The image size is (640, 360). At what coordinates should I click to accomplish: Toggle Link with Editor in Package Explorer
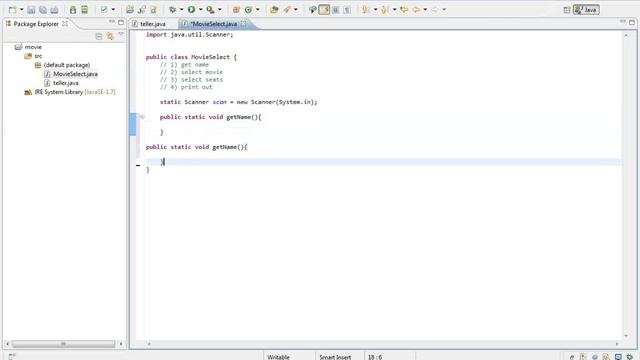(110, 37)
